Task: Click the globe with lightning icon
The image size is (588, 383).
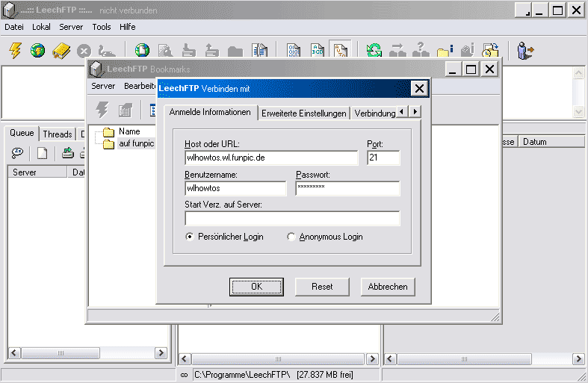Action: click(38, 50)
